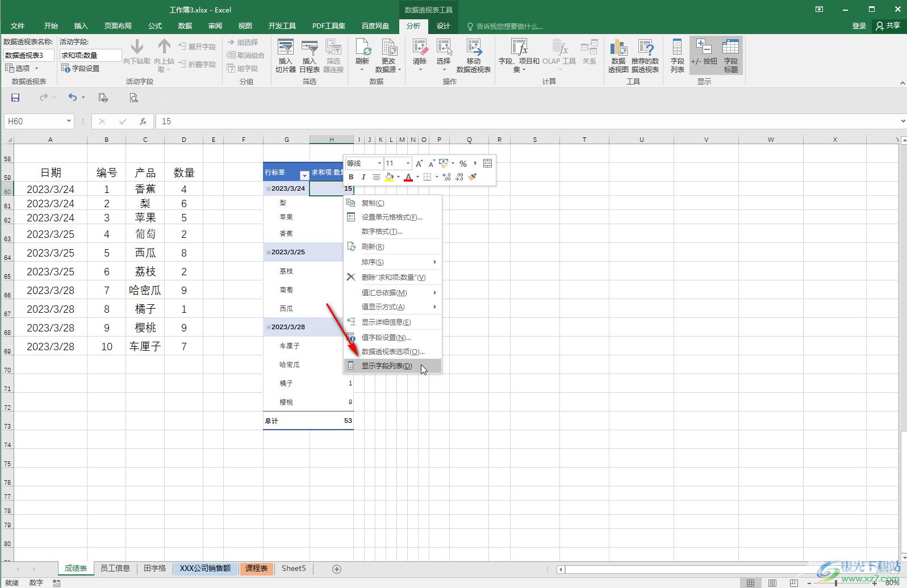Open the Name Box dropdown arrow
Image resolution: width=907 pixels, height=588 pixels.
[x=69, y=121]
